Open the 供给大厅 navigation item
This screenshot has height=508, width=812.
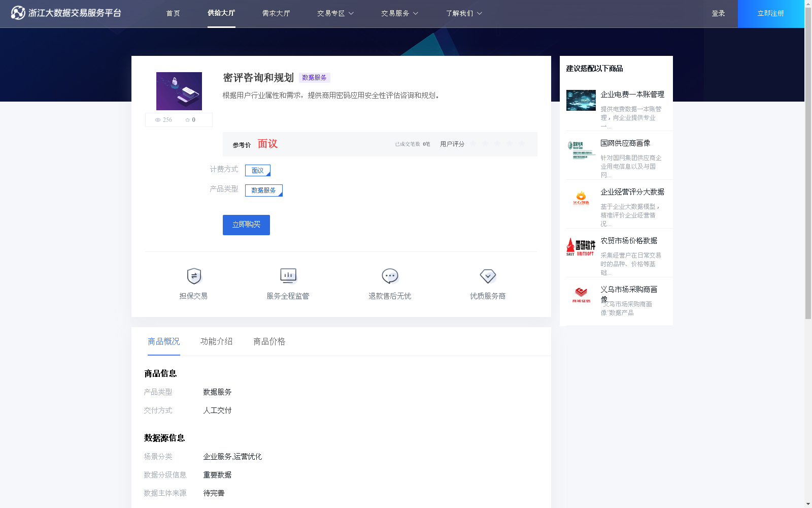221,13
